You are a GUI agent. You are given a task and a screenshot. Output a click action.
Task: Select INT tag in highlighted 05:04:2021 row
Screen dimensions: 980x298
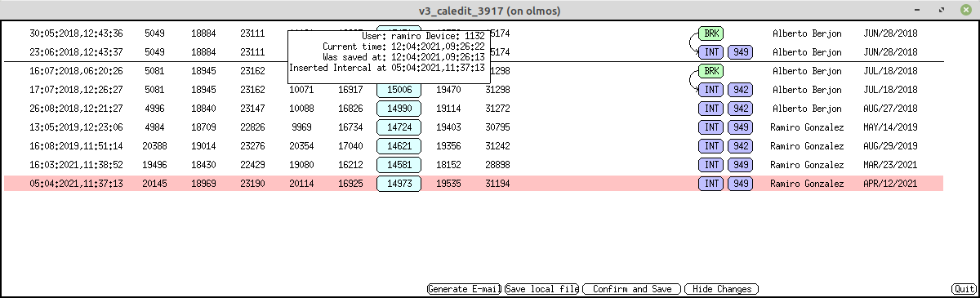[x=711, y=184]
